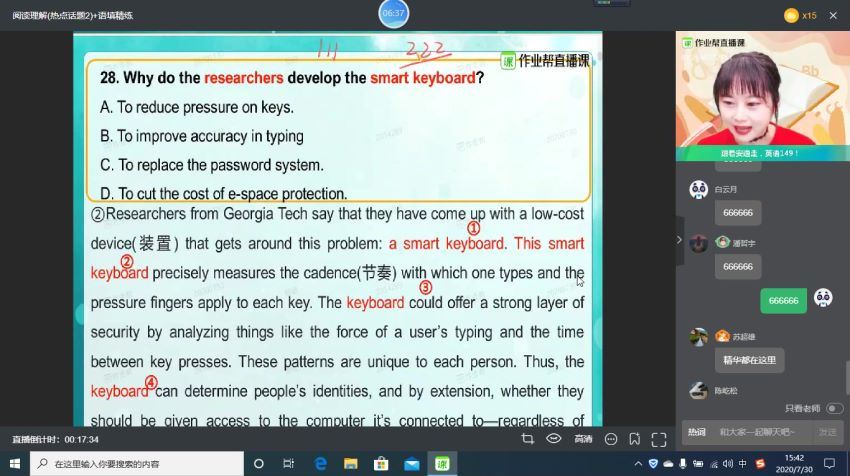Click the 06:37 timer bubble
This screenshot has width=850, height=476.
click(x=394, y=13)
